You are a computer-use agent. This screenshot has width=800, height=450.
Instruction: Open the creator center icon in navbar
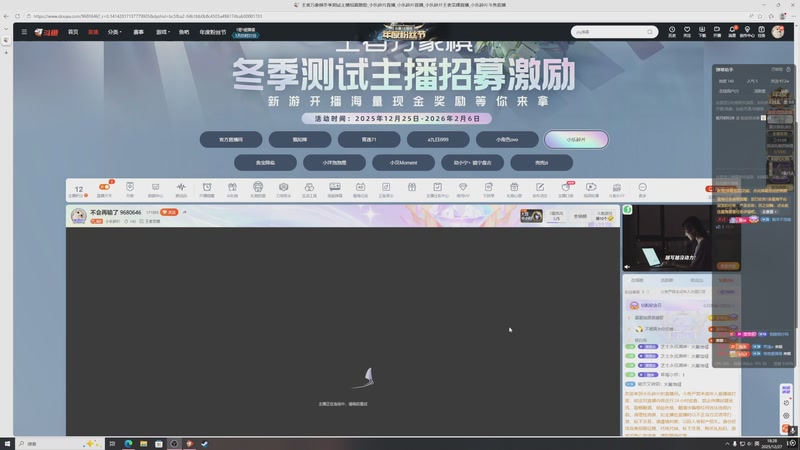click(x=747, y=32)
